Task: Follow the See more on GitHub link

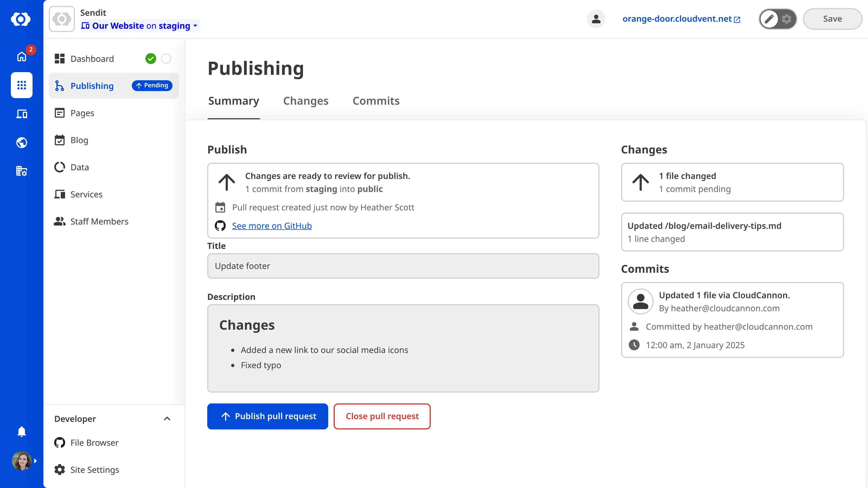Action: click(272, 226)
